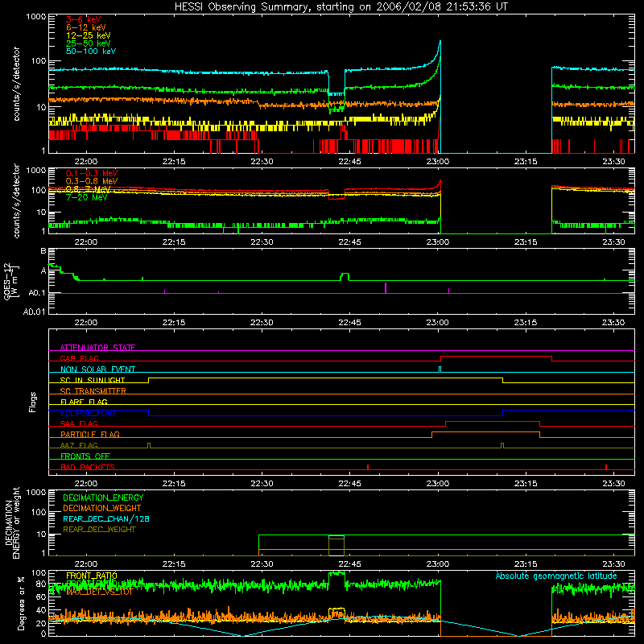Click the SC_IN_SUNLIGHT flag label
The width and height of the screenshot is (644, 644).
[93, 380]
